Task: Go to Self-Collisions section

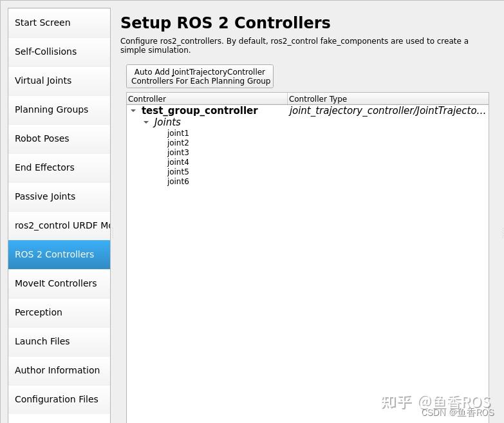Action: pyautogui.click(x=59, y=52)
